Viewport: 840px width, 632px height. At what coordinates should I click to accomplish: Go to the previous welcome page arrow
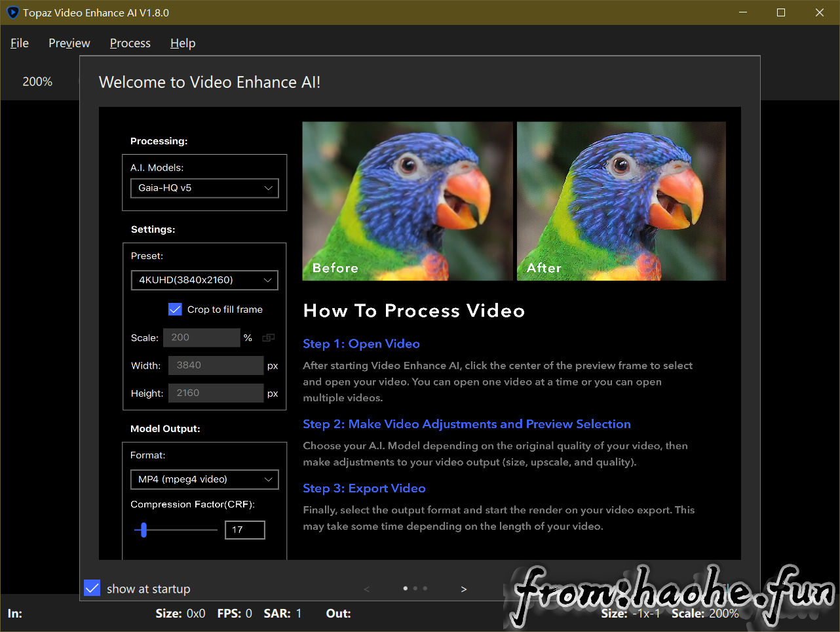pyautogui.click(x=367, y=589)
